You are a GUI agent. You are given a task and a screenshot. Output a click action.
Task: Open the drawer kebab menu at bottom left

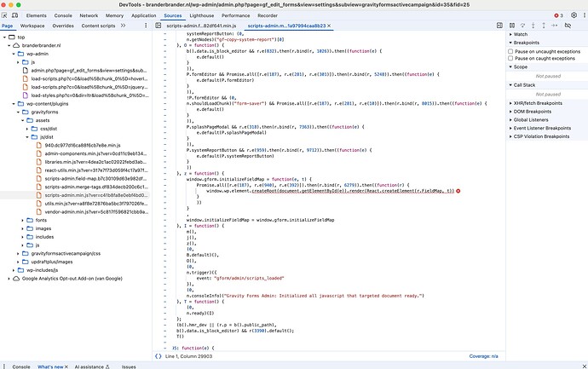[x=4, y=366]
